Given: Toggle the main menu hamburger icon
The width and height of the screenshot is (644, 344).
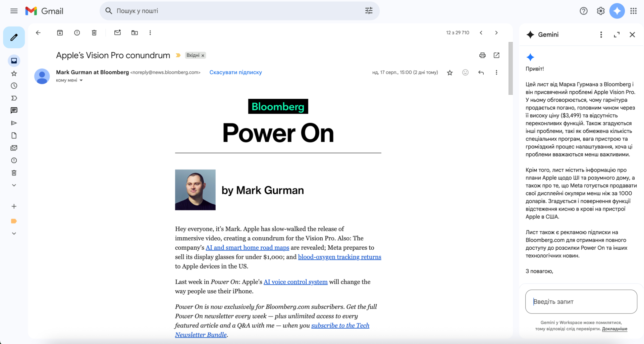Looking at the screenshot, I should [14, 11].
